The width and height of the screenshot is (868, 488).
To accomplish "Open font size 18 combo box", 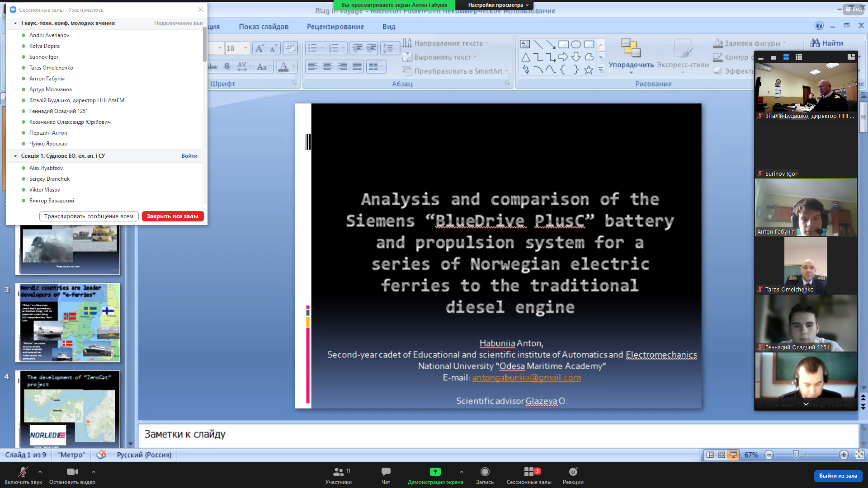I will tap(237, 48).
